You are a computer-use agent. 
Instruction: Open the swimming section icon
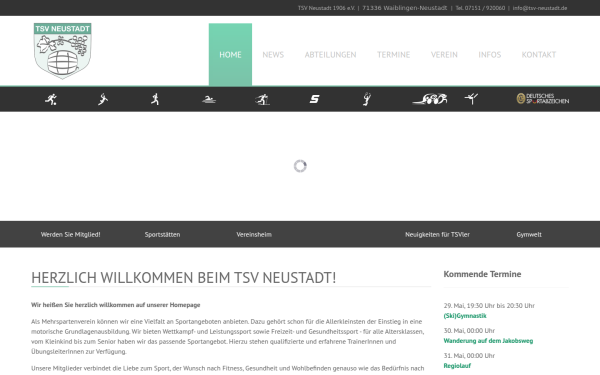[x=209, y=99]
